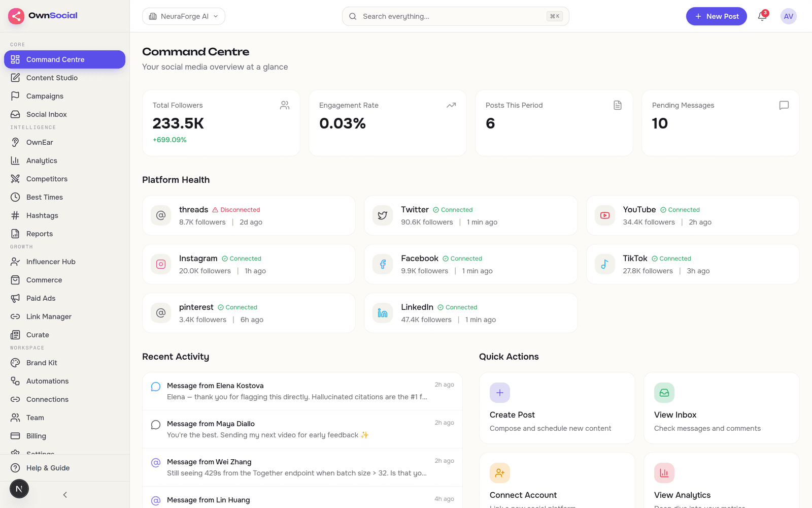The height and width of the screenshot is (508, 812).
Task: Click the View Inbox quick action
Action: tap(722, 408)
